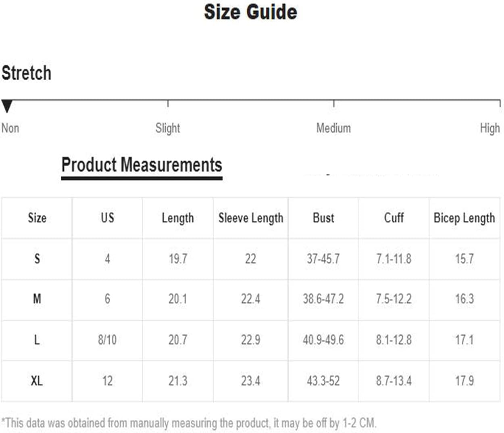Click the Size Guide title
504x433 pixels.
(250, 12)
